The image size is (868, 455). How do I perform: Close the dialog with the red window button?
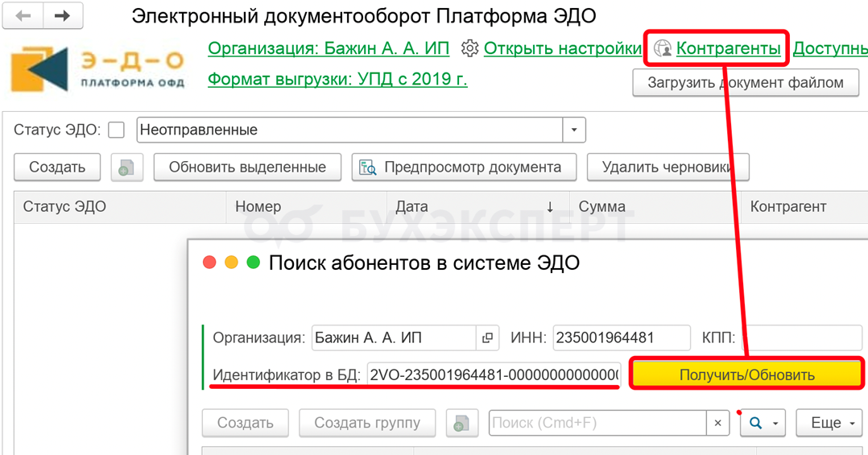209,263
